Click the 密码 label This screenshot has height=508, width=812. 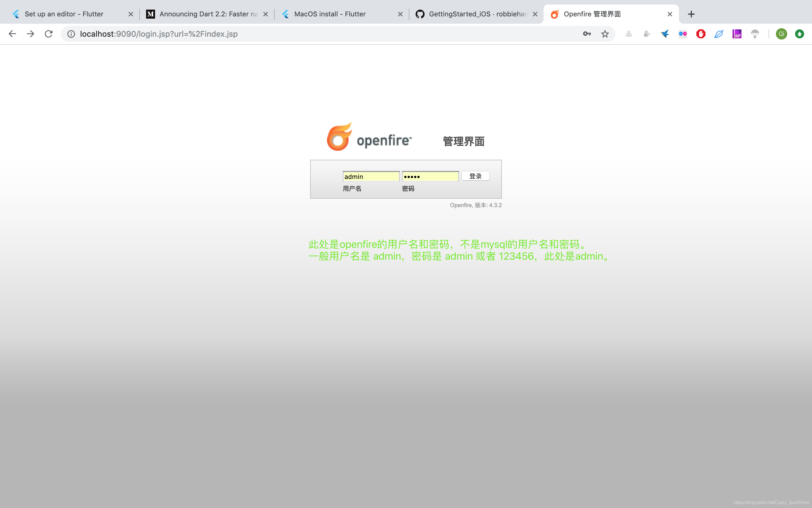(x=408, y=189)
